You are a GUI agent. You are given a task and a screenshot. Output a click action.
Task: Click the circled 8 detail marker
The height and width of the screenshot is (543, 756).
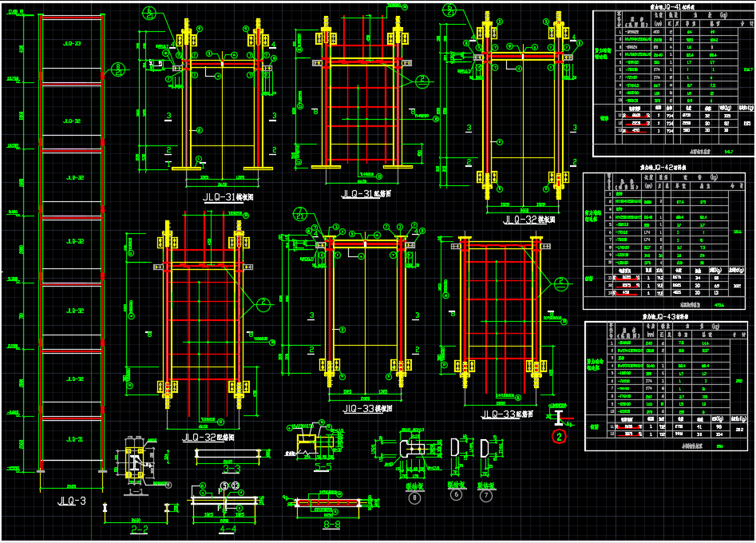[x=414, y=497]
